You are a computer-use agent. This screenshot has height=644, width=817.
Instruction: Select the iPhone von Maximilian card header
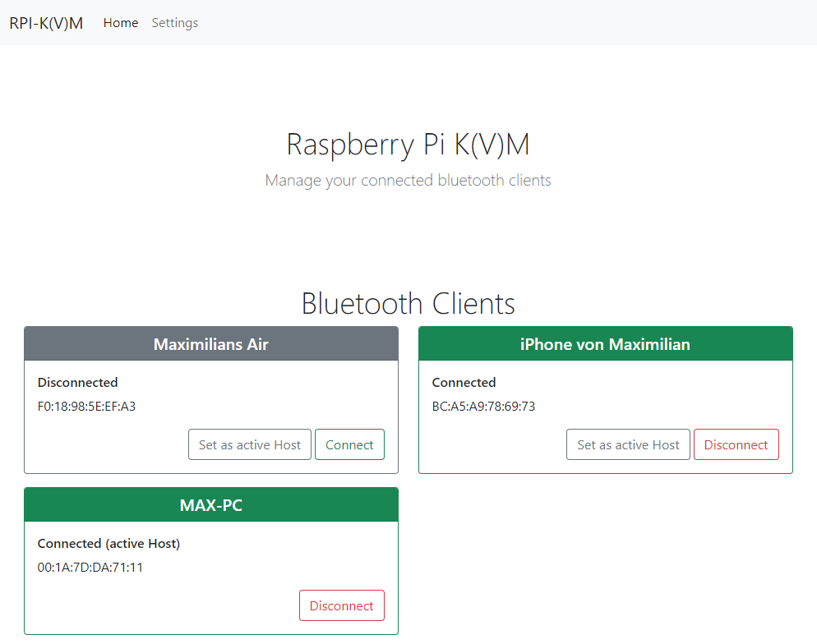pyautogui.click(x=606, y=343)
